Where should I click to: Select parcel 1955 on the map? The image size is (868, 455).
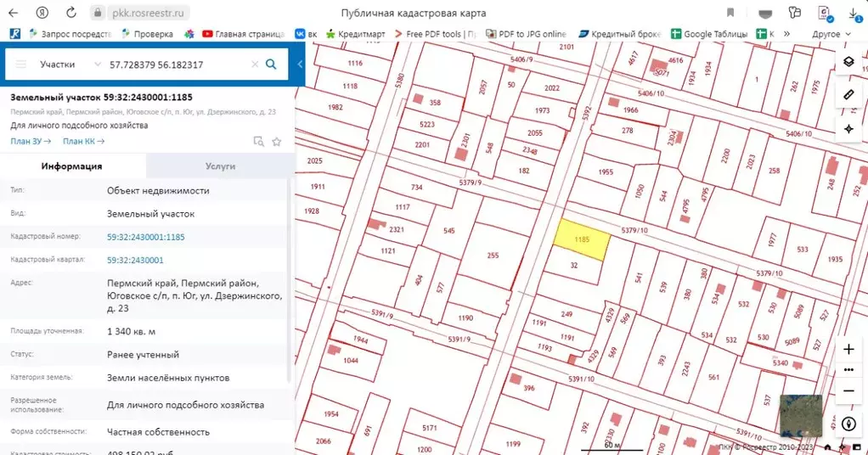click(606, 171)
